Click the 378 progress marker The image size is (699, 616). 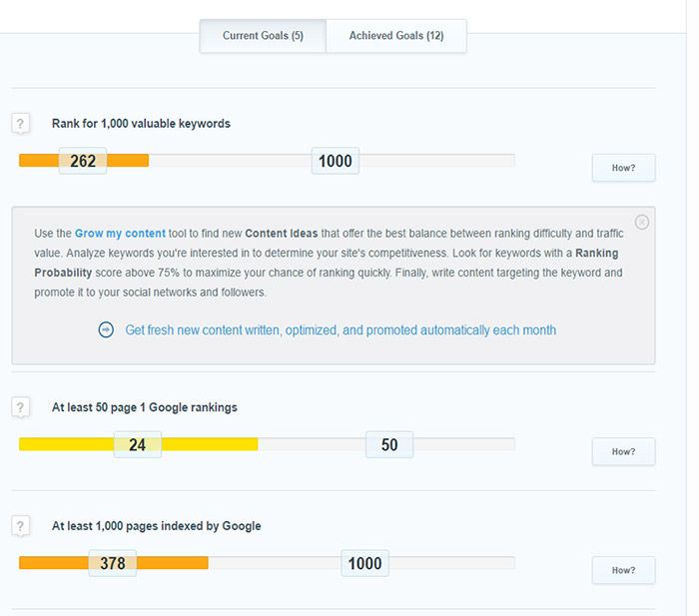point(113,563)
